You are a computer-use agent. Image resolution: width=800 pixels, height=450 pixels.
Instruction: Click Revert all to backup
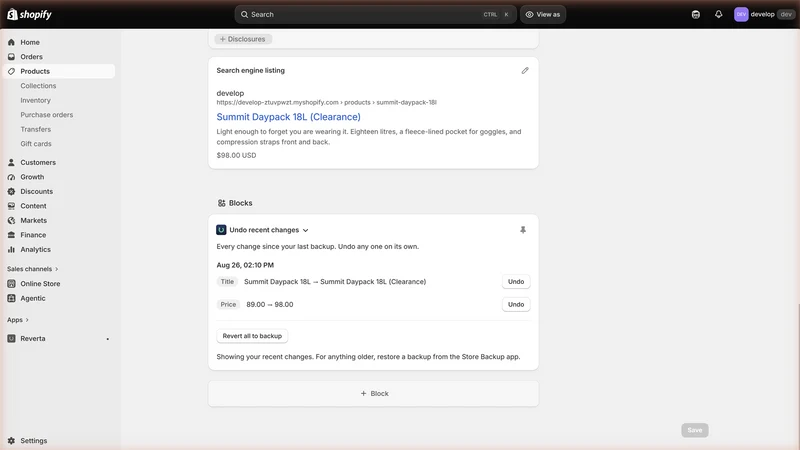click(x=252, y=336)
